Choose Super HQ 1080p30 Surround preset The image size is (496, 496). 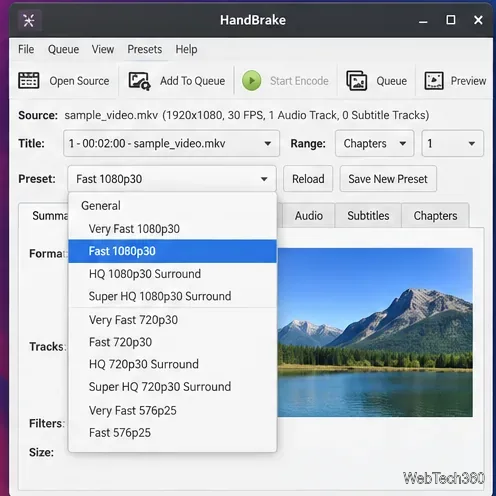(x=172, y=296)
